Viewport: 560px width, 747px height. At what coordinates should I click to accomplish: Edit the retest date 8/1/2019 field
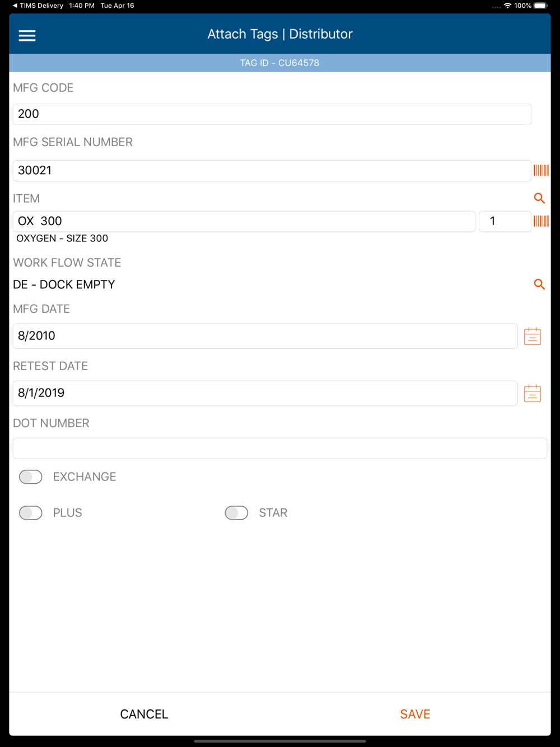tap(265, 393)
